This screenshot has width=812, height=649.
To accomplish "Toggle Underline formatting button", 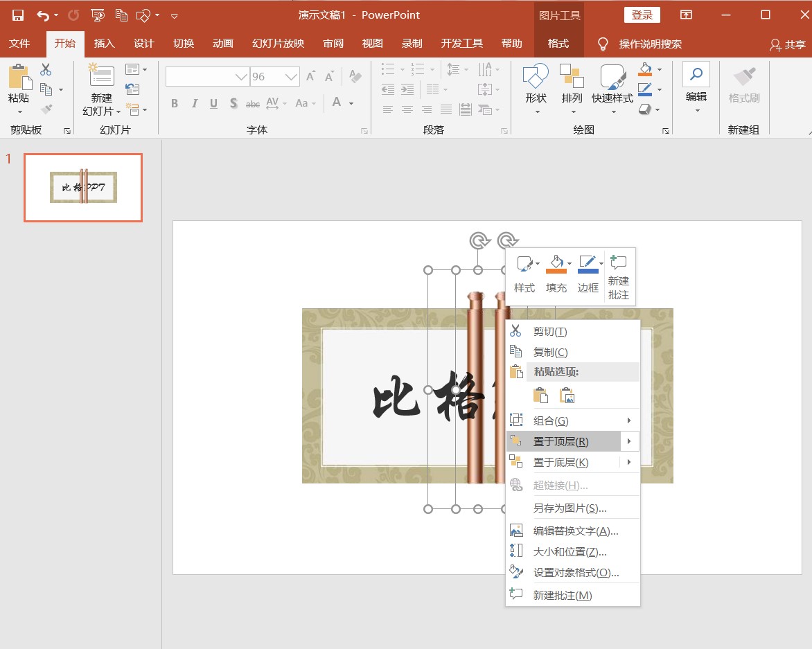I will tap(213, 104).
